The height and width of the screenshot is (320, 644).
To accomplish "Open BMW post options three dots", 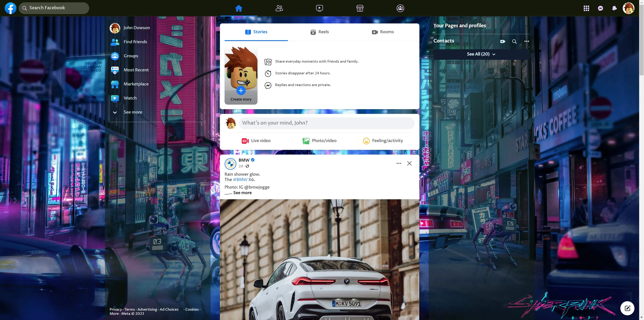I will tap(399, 163).
